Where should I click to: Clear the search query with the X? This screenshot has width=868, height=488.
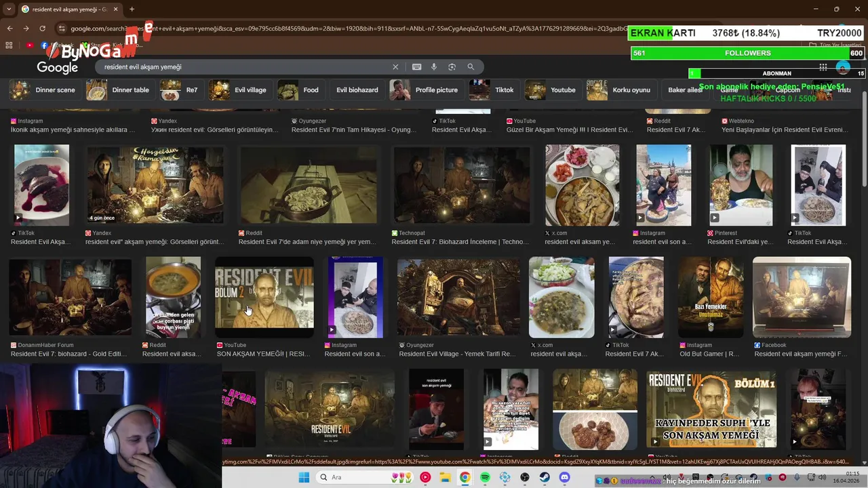click(395, 67)
